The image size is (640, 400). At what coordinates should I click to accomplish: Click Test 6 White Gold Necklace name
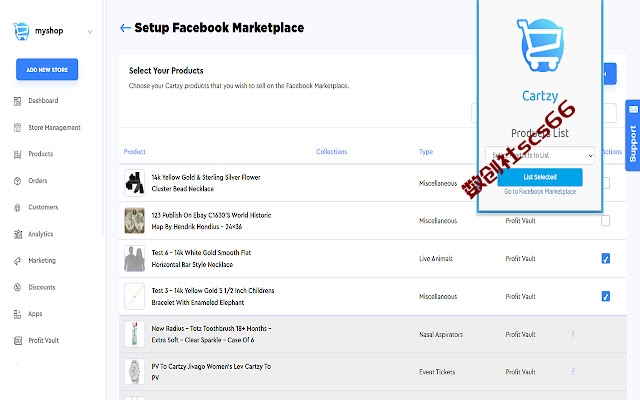point(201,258)
